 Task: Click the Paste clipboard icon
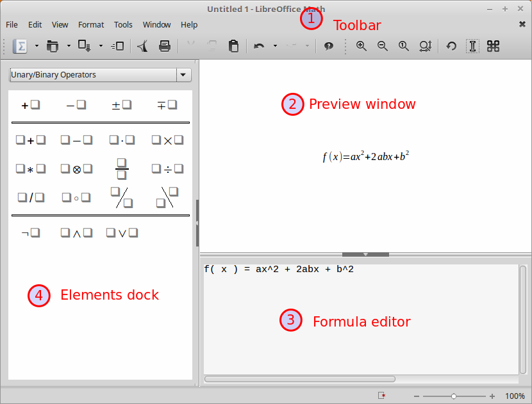point(233,46)
